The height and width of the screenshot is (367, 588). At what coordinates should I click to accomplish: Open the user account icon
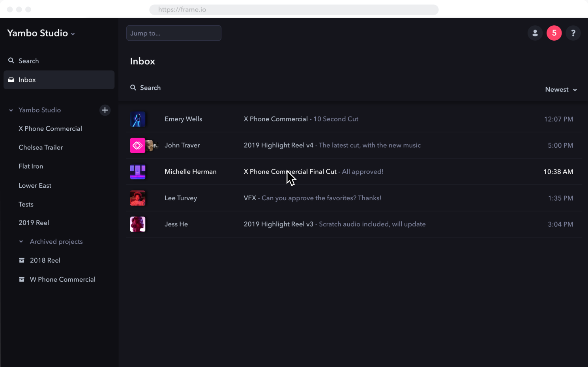[x=535, y=33]
